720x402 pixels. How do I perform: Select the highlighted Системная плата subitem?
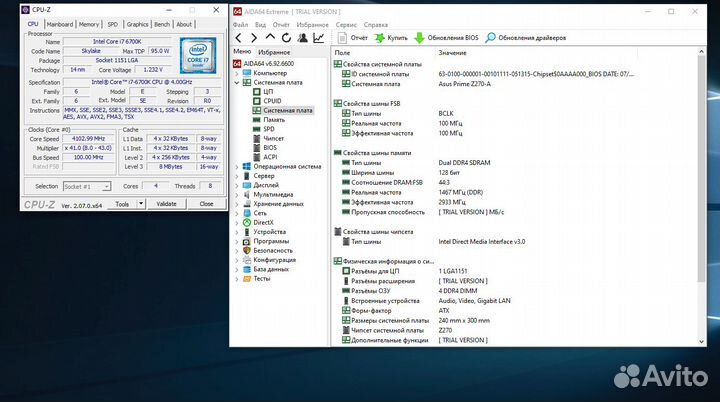[x=283, y=110]
